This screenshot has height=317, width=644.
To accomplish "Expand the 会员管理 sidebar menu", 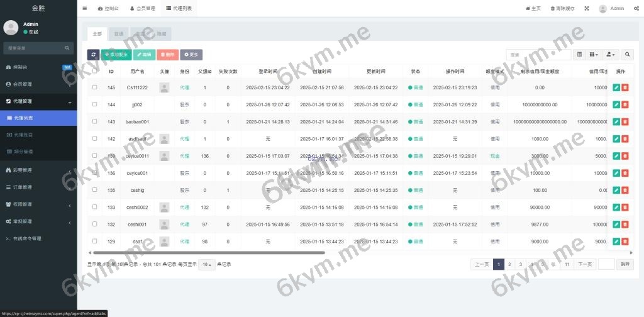I will click(x=38, y=84).
